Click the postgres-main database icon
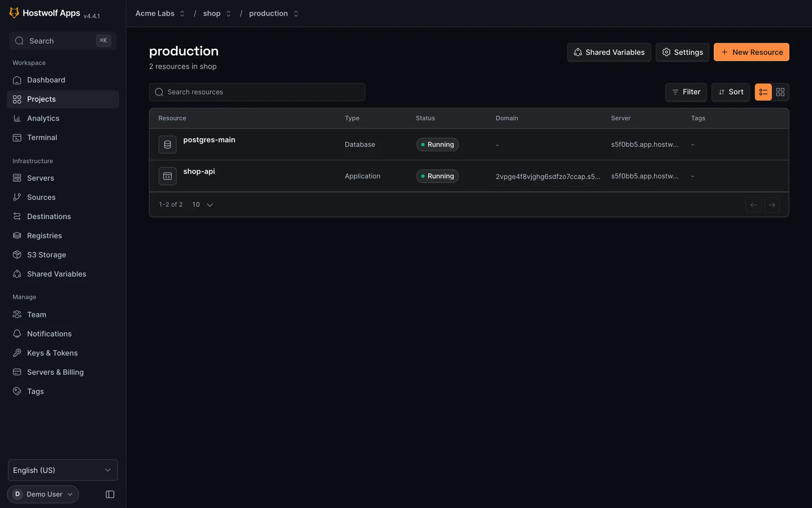This screenshot has height=508, width=812. click(x=167, y=145)
